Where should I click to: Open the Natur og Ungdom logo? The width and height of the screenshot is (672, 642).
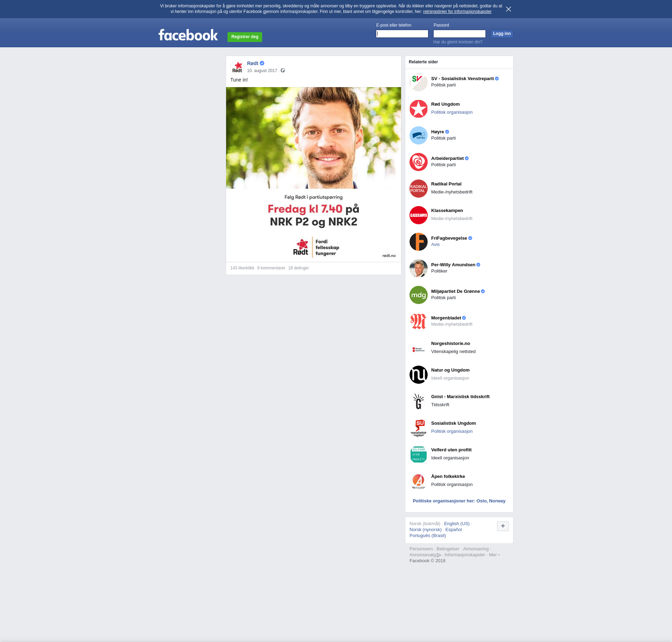(x=419, y=375)
